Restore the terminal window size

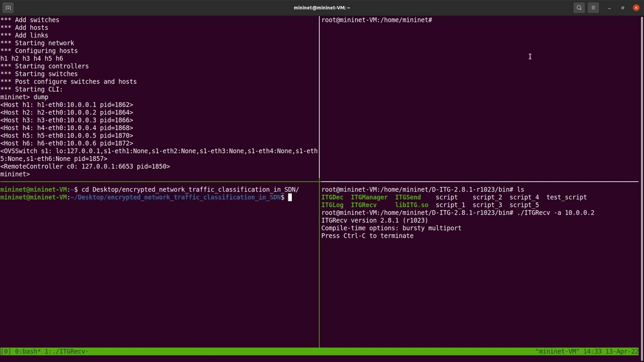[x=623, y=8]
